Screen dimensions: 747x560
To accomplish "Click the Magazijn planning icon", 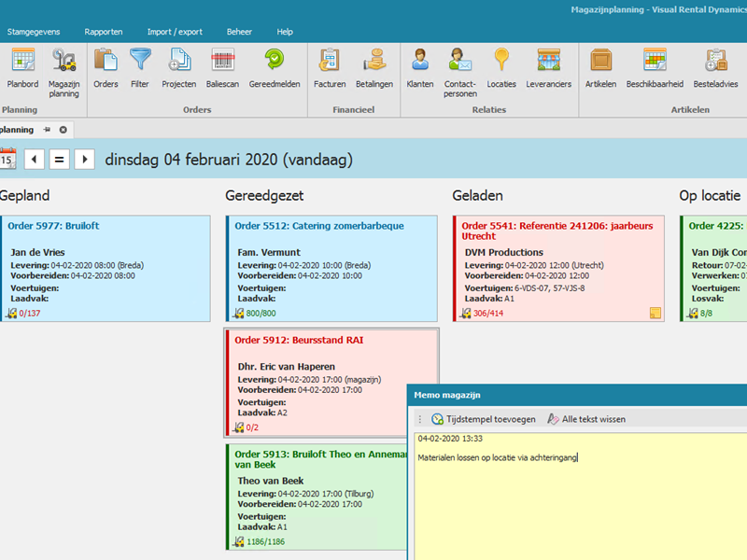I will (x=63, y=68).
